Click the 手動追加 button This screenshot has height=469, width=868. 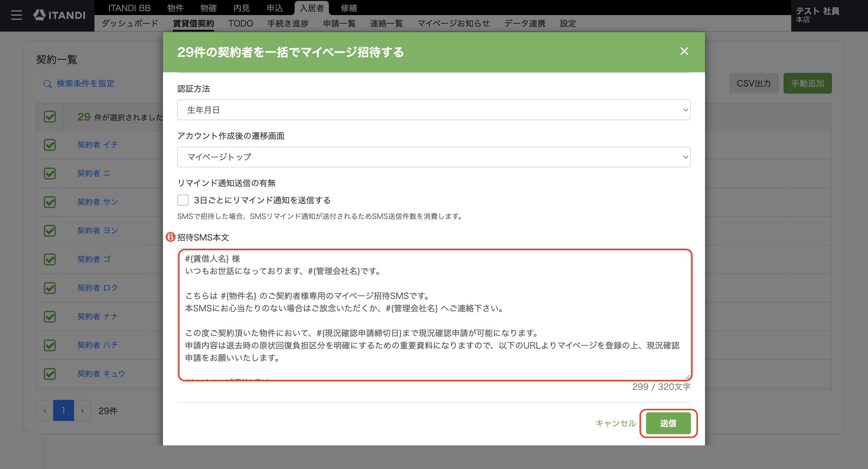(x=807, y=83)
